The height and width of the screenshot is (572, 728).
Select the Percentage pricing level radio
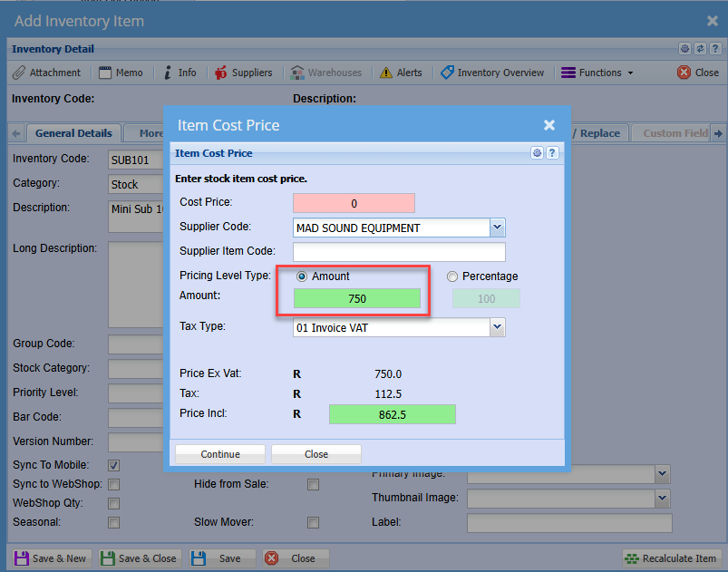point(452,276)
